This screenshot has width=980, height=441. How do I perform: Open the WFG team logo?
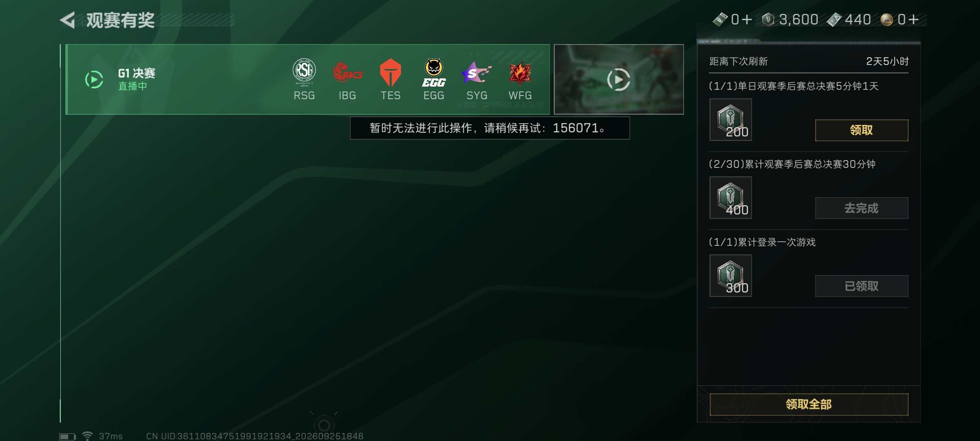click(x=520, y=73)
